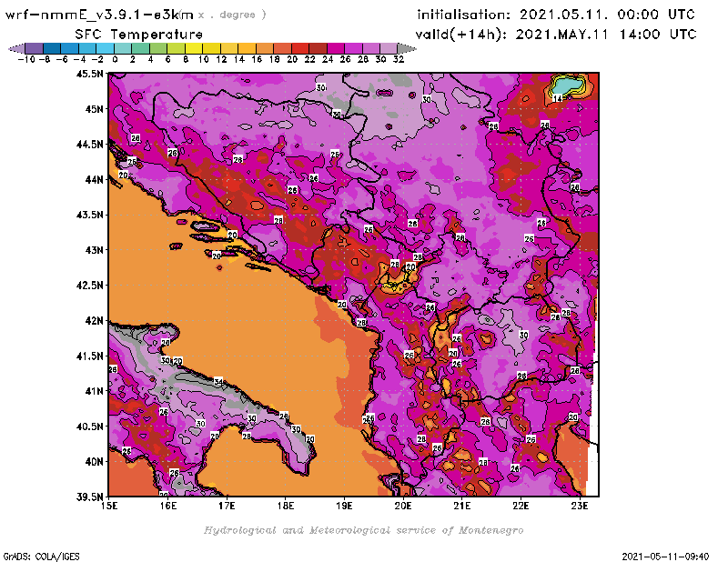728x562 pixels.
Task: Select the yellow legend swatch between 8 and 10
Action: click(x=194, y=49)
